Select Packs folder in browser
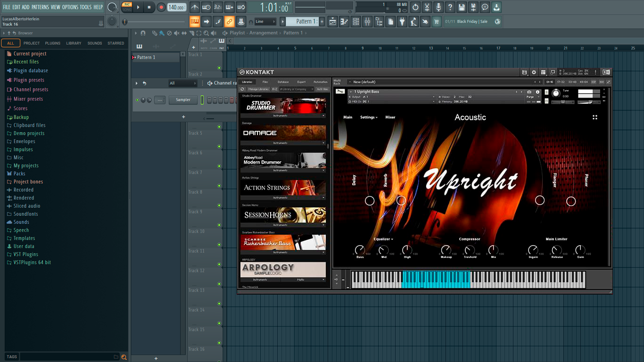This screenshot has width=644, height=362. point(19,173)
